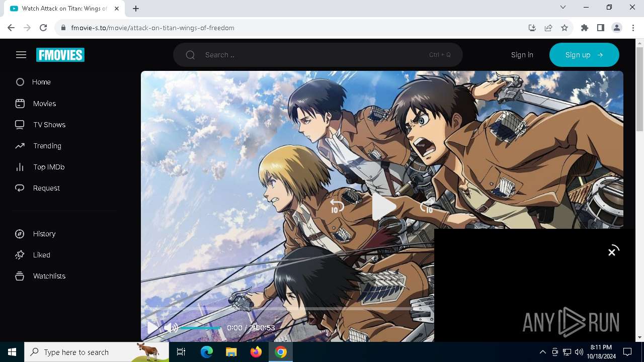This screenshot has height=362, width=644.
Task: Click the search magnifier icon
Action: click(x=190, y=55)
